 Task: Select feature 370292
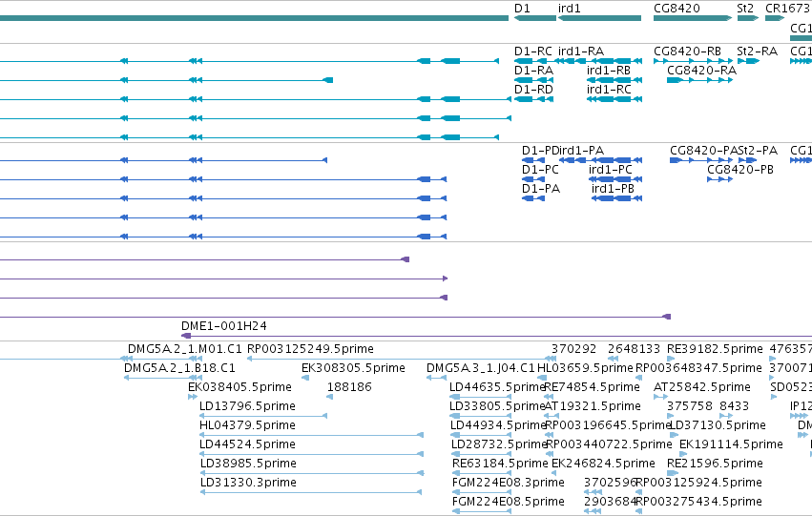(x=553, y=359)
